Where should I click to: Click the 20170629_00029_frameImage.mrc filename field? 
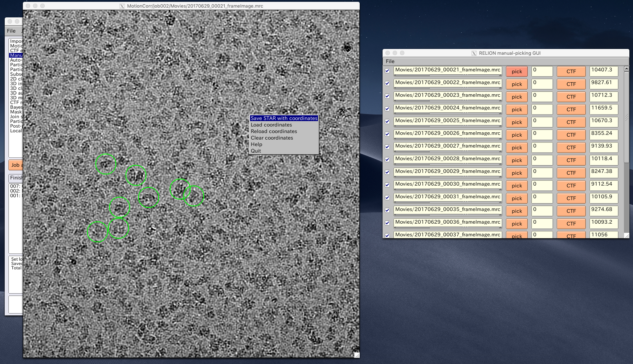coord(448,172)
